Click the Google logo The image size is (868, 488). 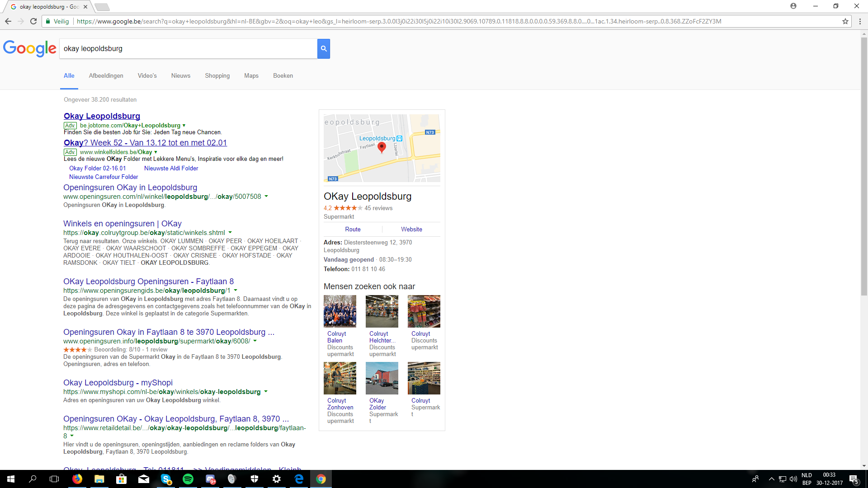click(30, 48)
